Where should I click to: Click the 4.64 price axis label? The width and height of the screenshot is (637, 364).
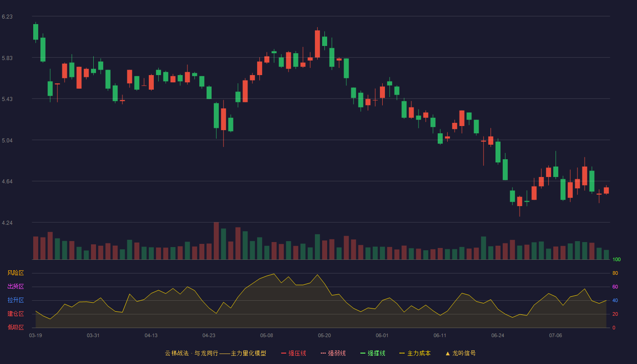tap(7, 182)
